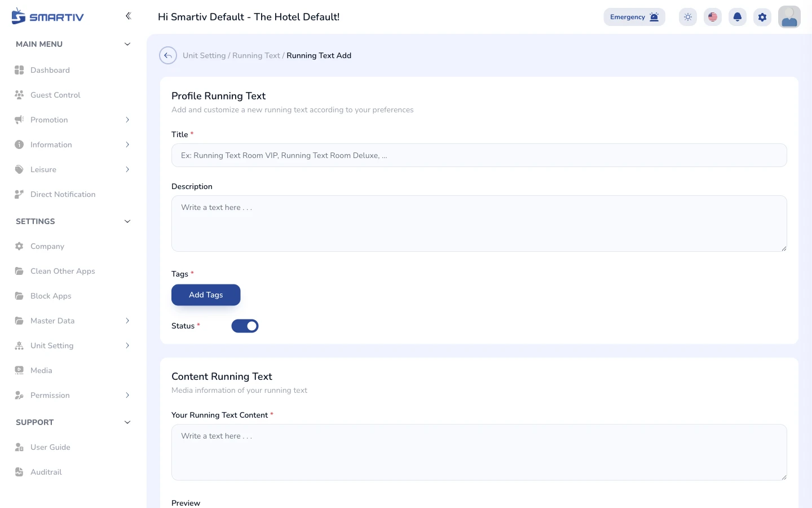Viewport: 812px width, 508px height.
Task: Open notifications bell icon
Action: coord(738,17)
